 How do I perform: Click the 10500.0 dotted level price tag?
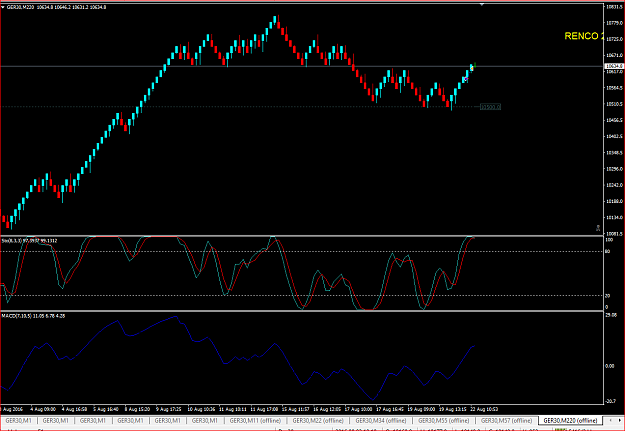click(x=490, y=106)
